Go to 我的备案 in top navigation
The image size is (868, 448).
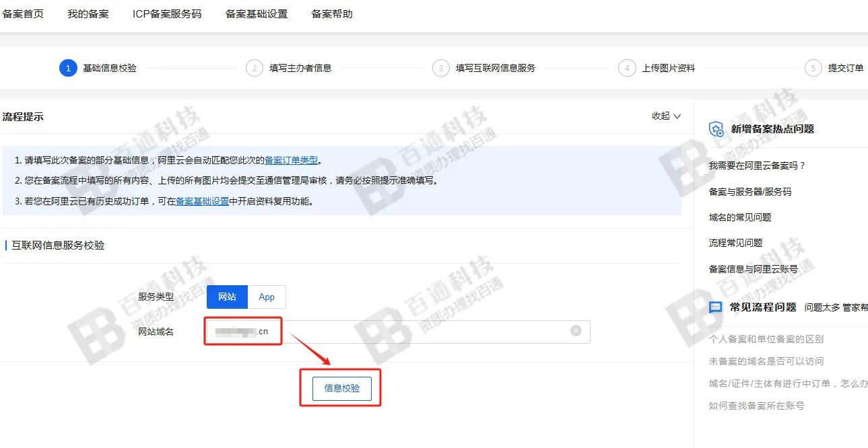[x=88, y=14]
